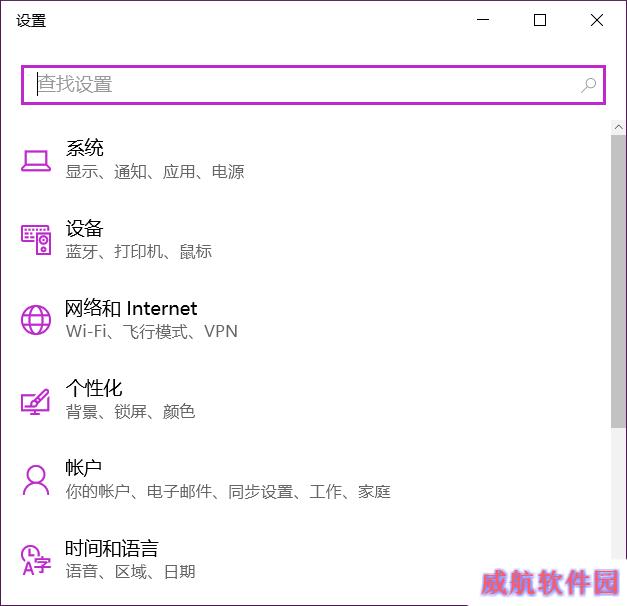Minimize the 设置 window
This screenshot has height=606, width=627.
pyautogui.click(x=483, y=20)
